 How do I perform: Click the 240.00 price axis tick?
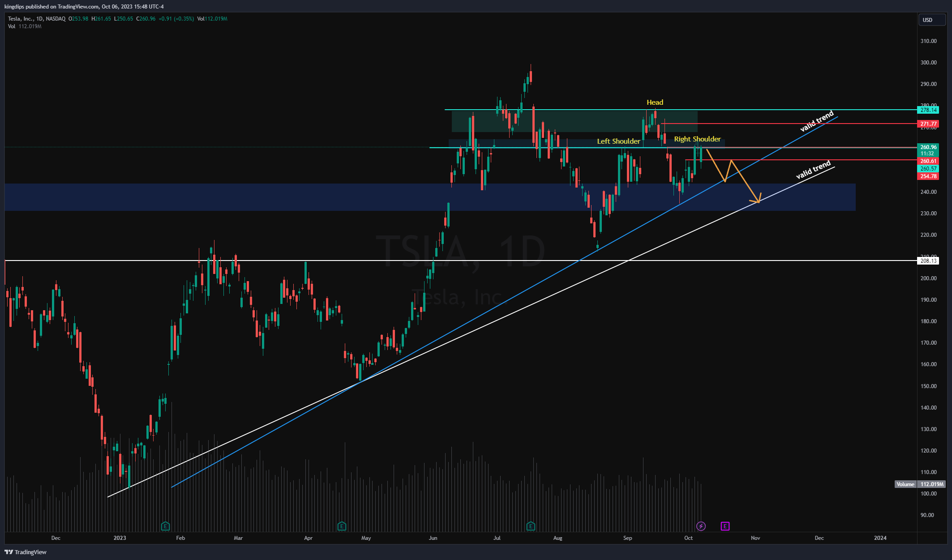[928, 192]
